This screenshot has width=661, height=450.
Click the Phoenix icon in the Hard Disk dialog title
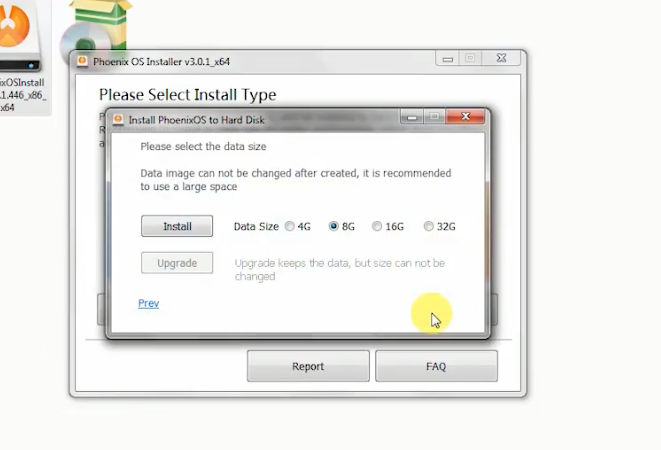click(x=118, y=120)
